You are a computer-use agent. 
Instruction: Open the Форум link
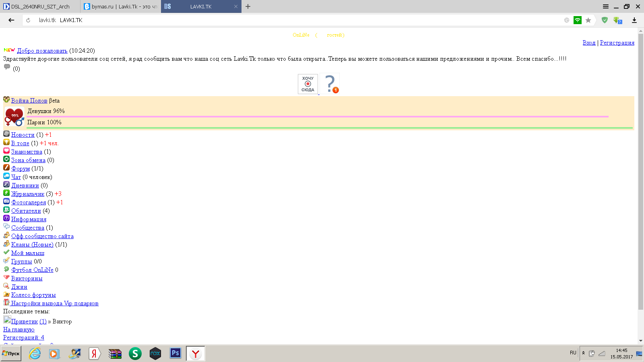[x=21, y=169]
